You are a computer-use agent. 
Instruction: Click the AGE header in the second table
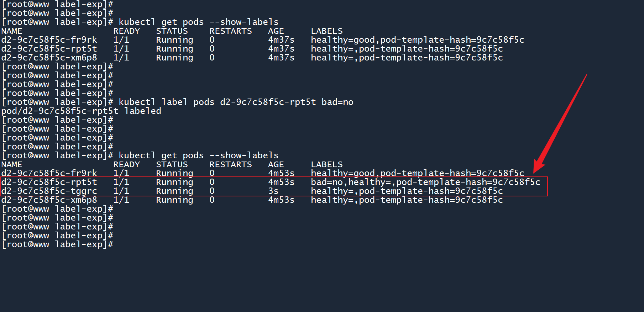276,164
